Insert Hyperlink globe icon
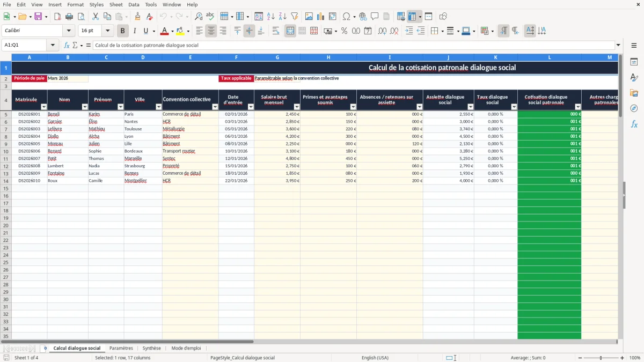 tap(363, 17)
